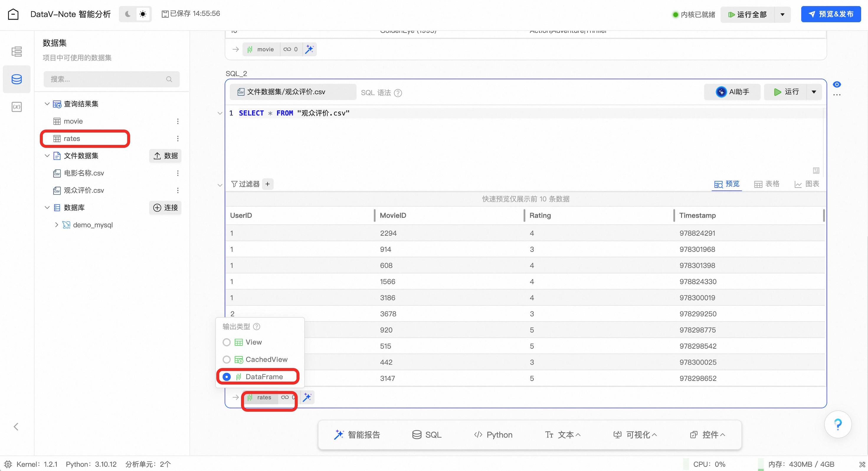This screenshot has height=471, width=868.
Task: Switch to dark mode moon toggle
Action: [x=128, y=14]
